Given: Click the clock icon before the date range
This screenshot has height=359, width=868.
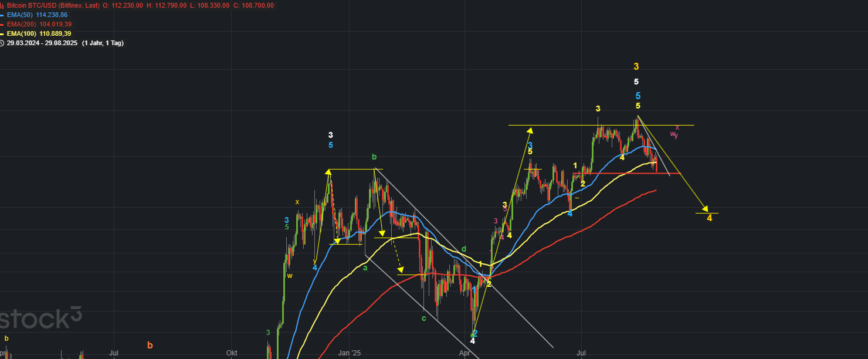Looking at the screenshot, I should 3,43.
